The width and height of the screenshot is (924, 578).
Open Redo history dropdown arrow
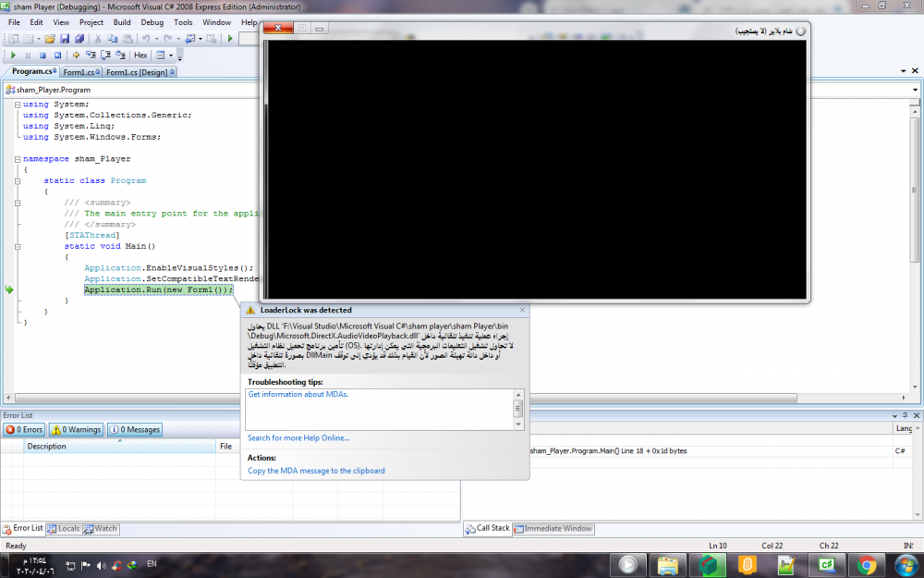coord(178,38)
